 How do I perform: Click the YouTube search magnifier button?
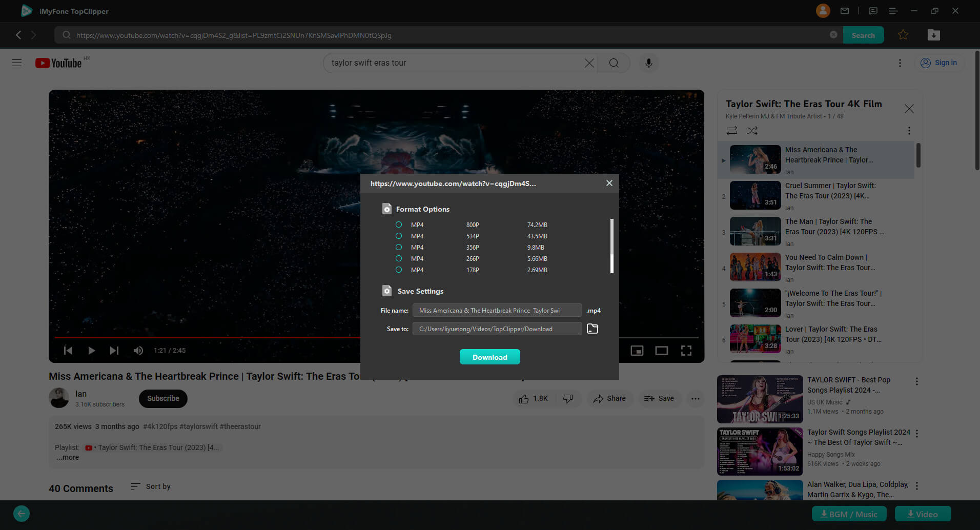(x=614, y=63)
